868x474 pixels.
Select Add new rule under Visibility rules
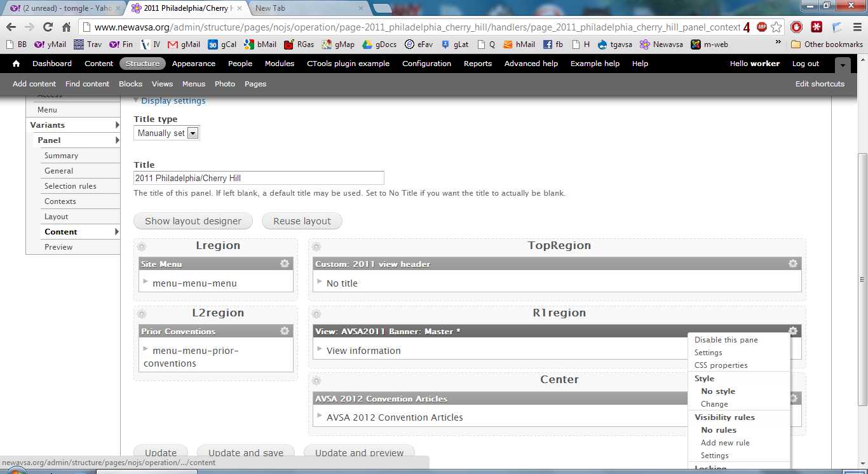coord(725,443)
